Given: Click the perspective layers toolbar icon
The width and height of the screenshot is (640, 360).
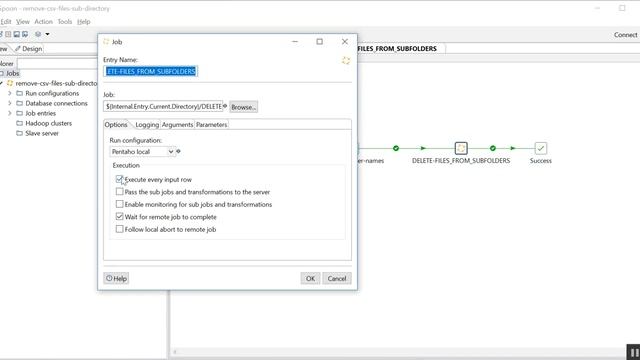Looking at the screenshot, I should (x=38, y=34).
